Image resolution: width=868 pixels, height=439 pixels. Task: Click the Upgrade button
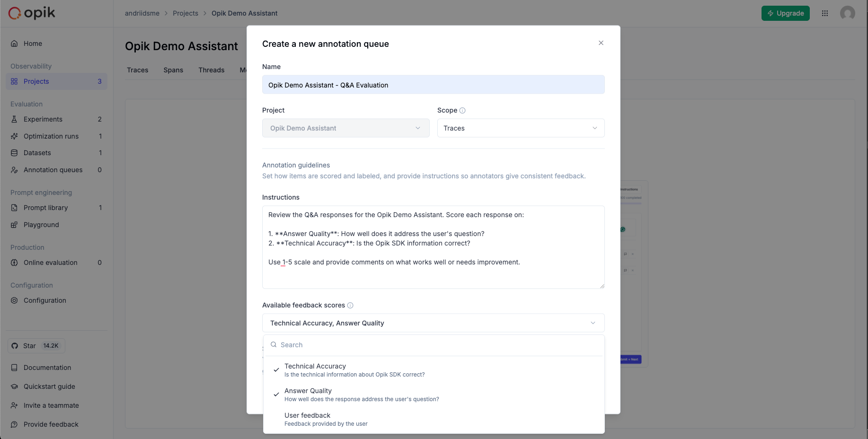[785, 13]
